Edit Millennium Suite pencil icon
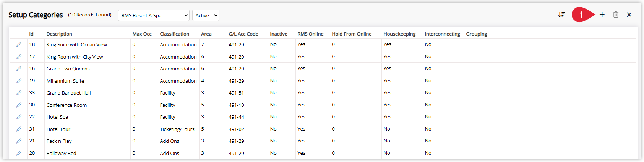 click(19, 81)
